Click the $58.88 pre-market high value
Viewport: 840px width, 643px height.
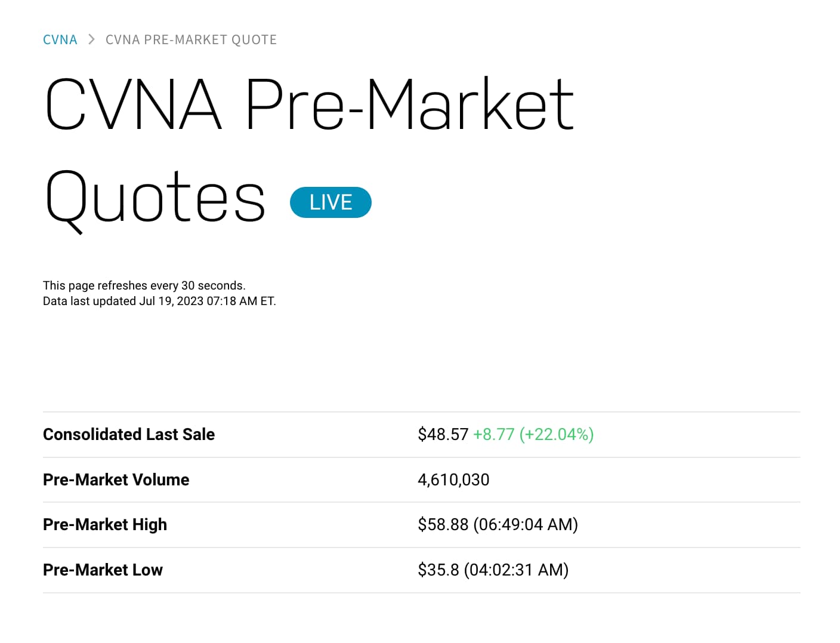point(443,524)
